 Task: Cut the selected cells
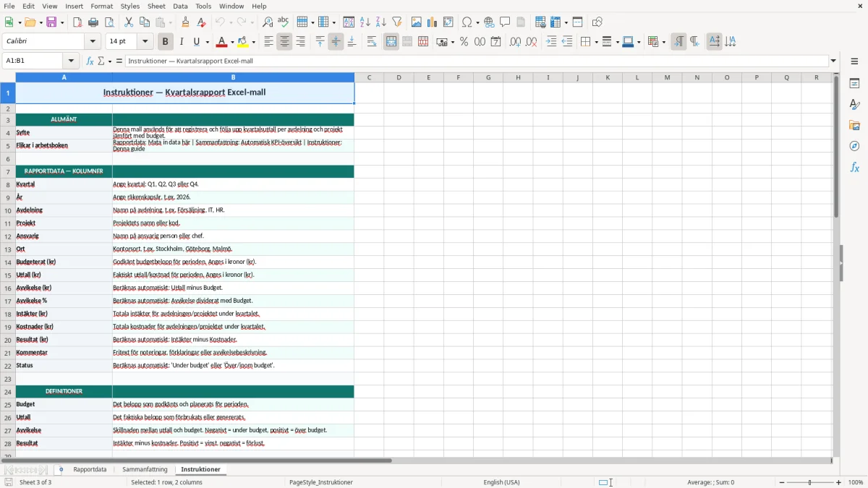(129, 22)
